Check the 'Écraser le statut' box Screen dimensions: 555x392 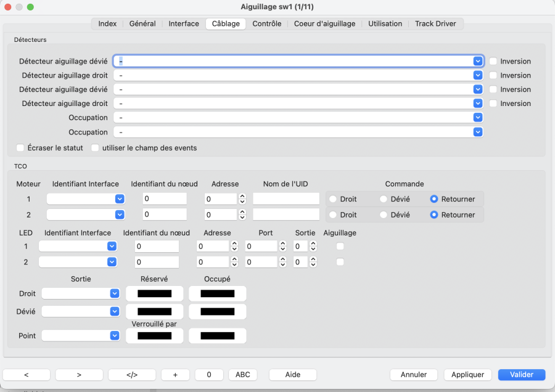tap(20, 148)
